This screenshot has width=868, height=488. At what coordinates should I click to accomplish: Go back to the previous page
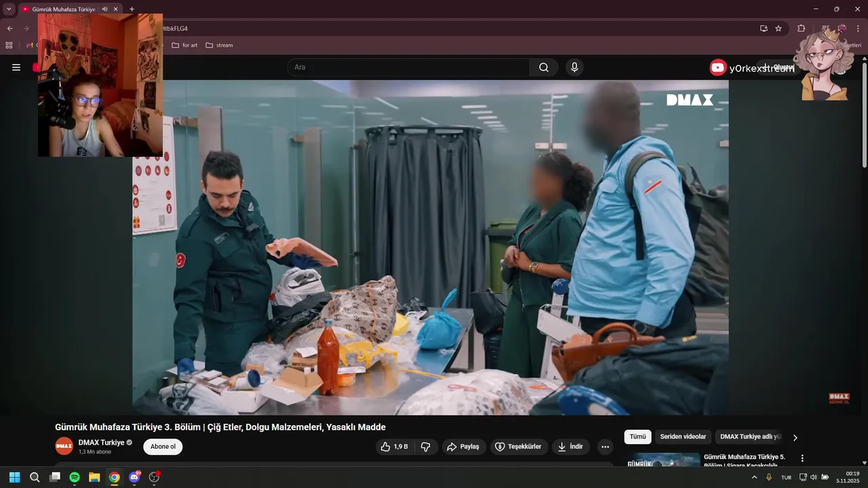click(x=10, y=28)
